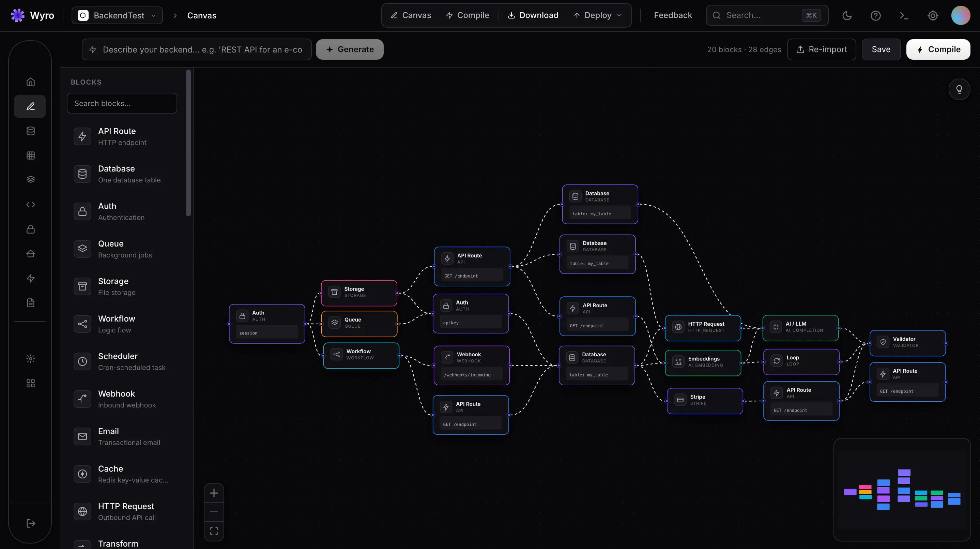The image size is (980, 549).
Task: Click the Canvas breadcrumb
Action: coord(202,16)
